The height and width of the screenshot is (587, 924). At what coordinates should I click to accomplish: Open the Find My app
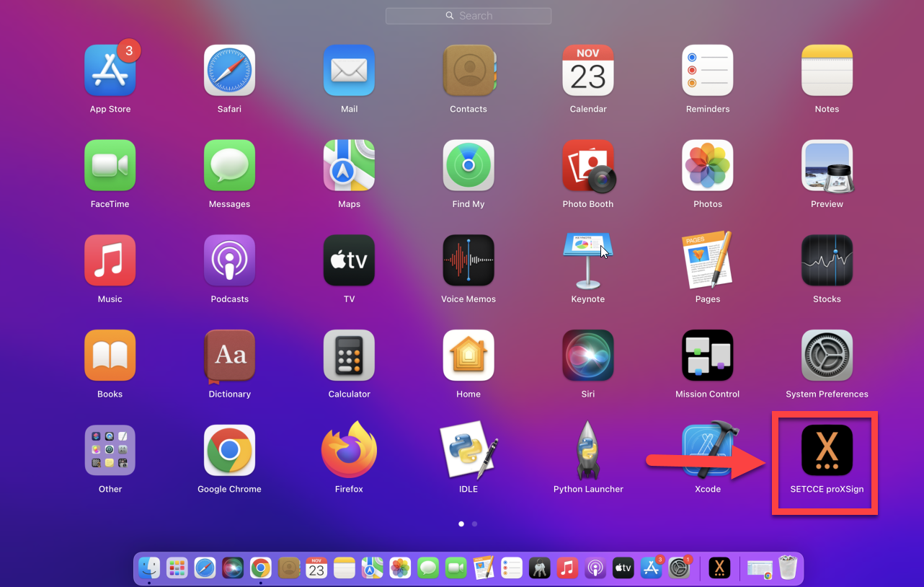[x=468, y=166]
